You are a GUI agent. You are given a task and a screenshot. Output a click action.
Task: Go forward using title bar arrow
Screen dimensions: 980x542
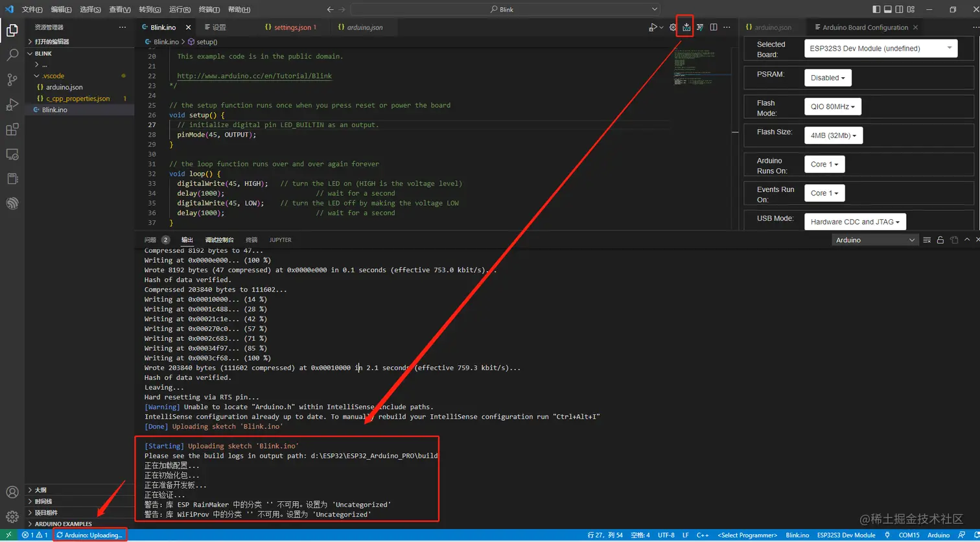click(342, 9)
